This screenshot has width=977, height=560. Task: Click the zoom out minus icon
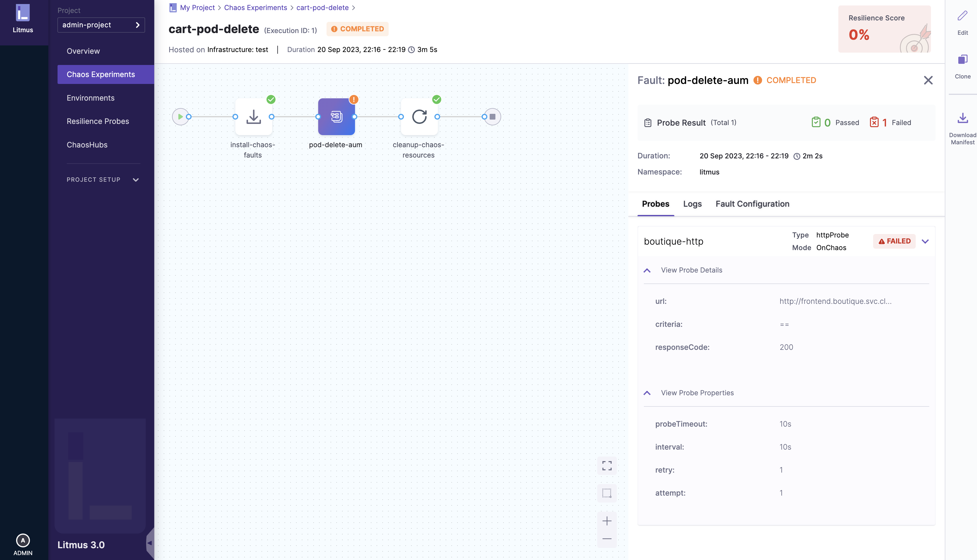607,539
